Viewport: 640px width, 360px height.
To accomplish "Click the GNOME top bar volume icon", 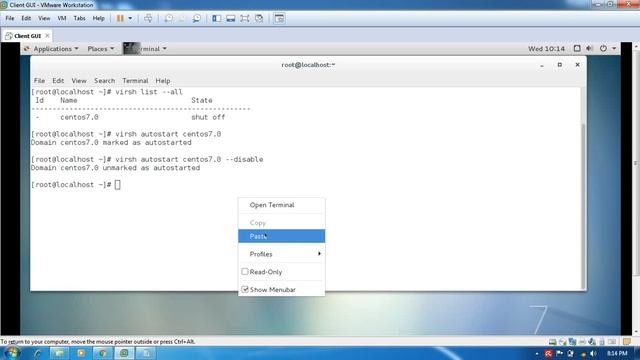I will [x=589, y=49].
